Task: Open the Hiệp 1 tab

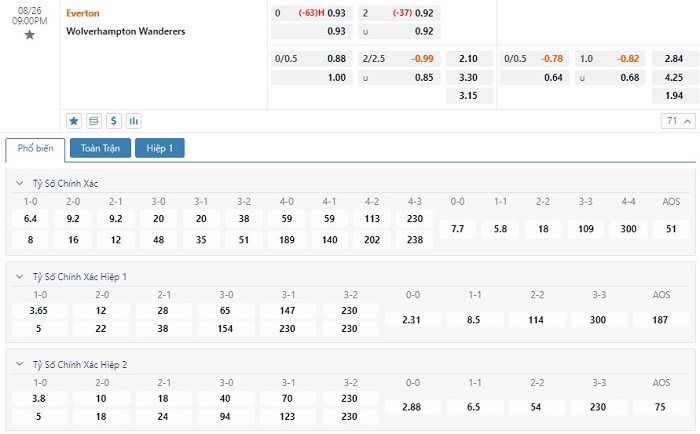Action: (160, 149)
